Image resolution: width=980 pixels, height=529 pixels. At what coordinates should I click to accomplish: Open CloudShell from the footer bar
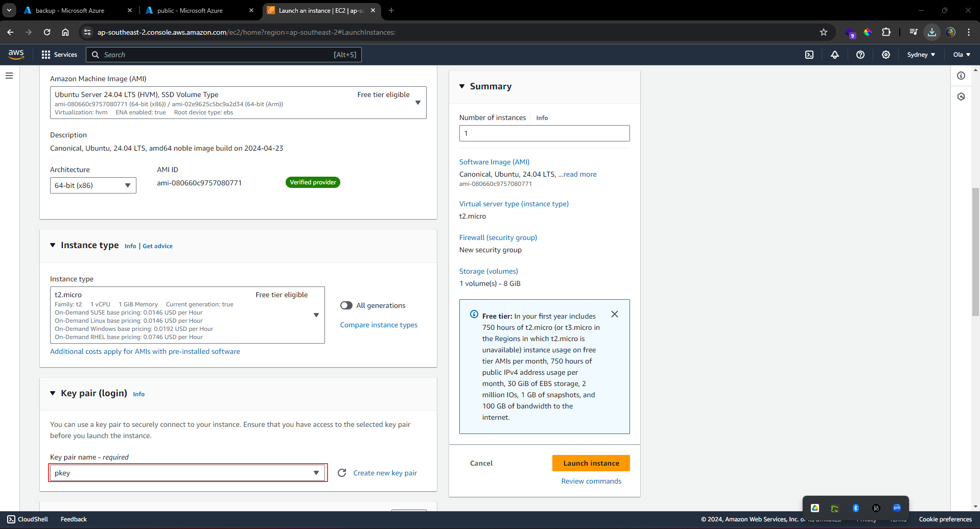(28, 519)
